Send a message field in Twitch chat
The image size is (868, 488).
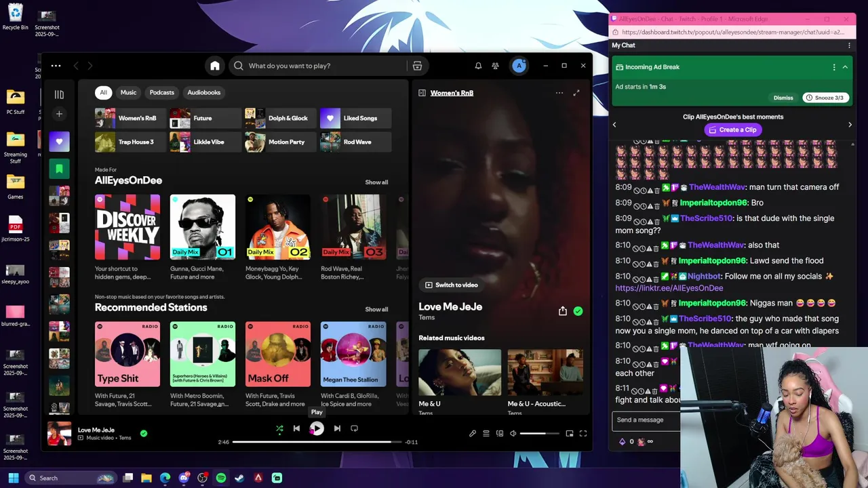pos(646,420)
